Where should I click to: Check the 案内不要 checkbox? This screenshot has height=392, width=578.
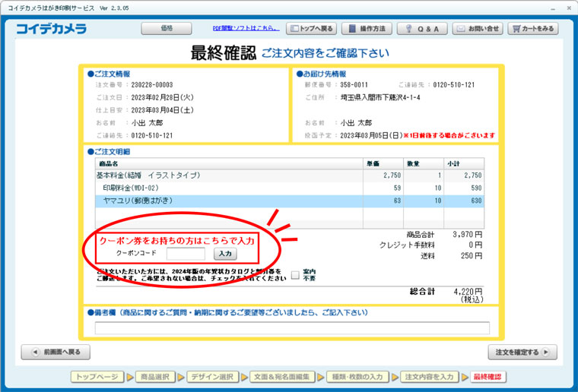(x=295, y=275)
